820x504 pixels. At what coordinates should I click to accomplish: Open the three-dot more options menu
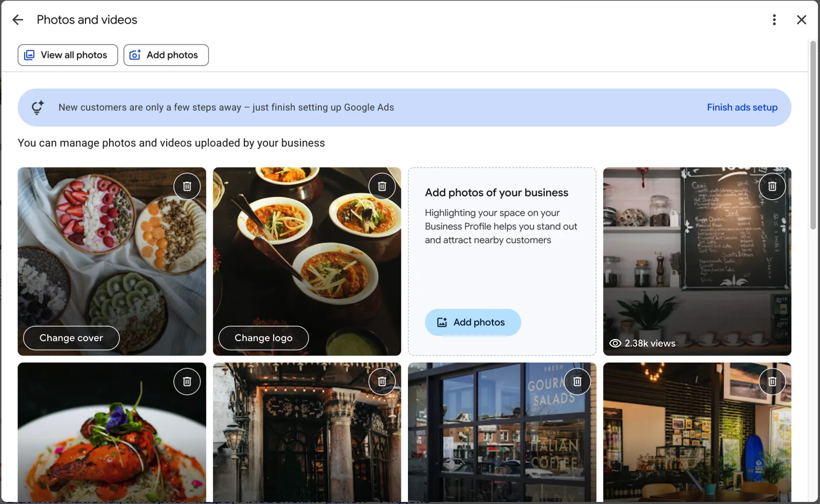pos(774,19)
